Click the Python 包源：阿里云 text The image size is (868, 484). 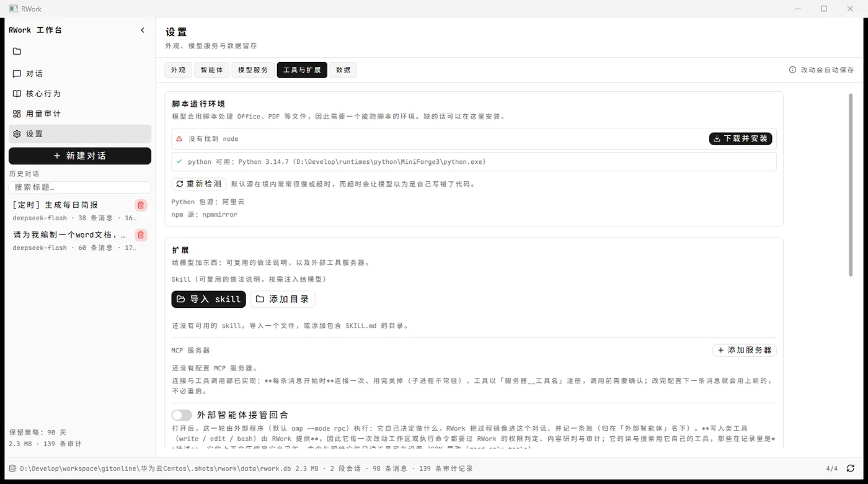tap(208, 202)
